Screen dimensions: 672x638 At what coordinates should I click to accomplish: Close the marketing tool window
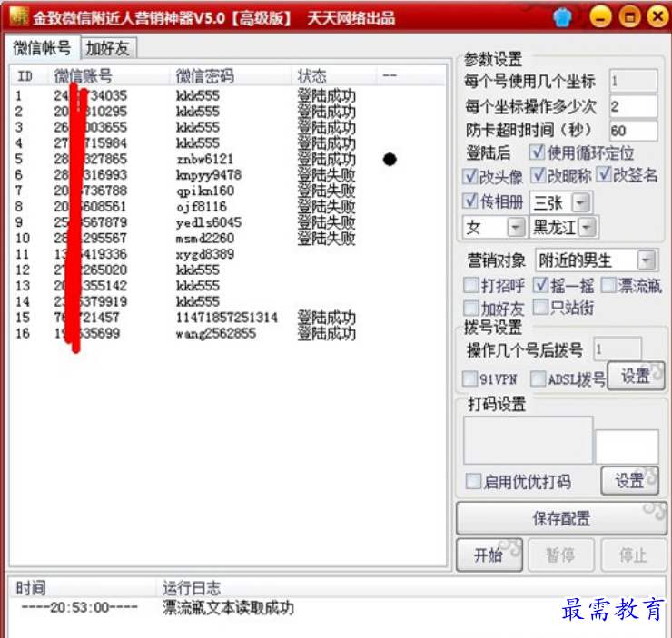click(x=657, y=16)
